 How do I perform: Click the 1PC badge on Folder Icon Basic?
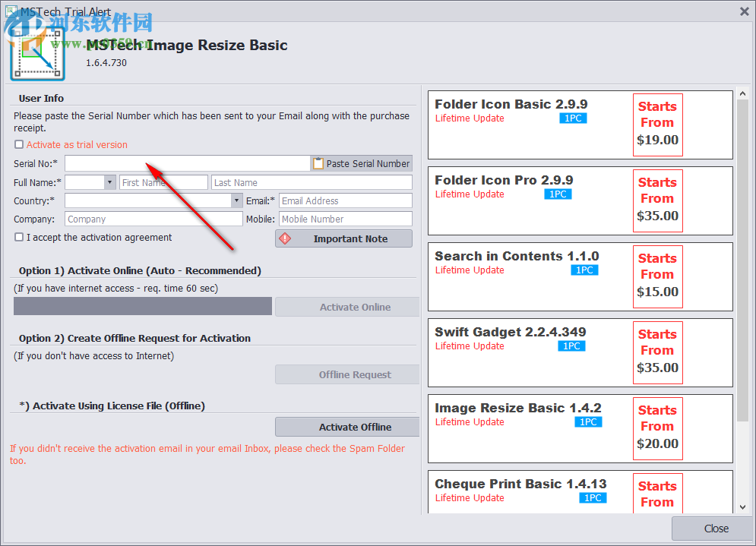tap(572, 118)
